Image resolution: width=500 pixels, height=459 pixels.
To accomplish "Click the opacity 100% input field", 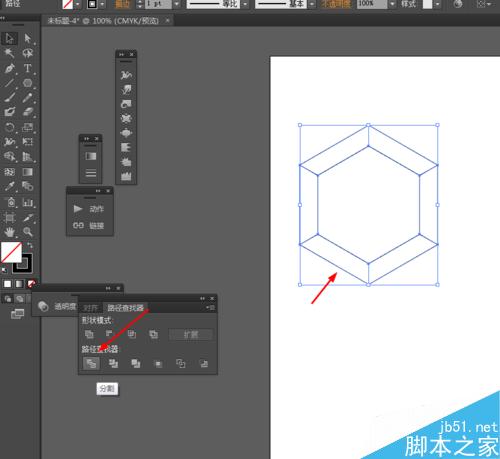I will point(373,4).
